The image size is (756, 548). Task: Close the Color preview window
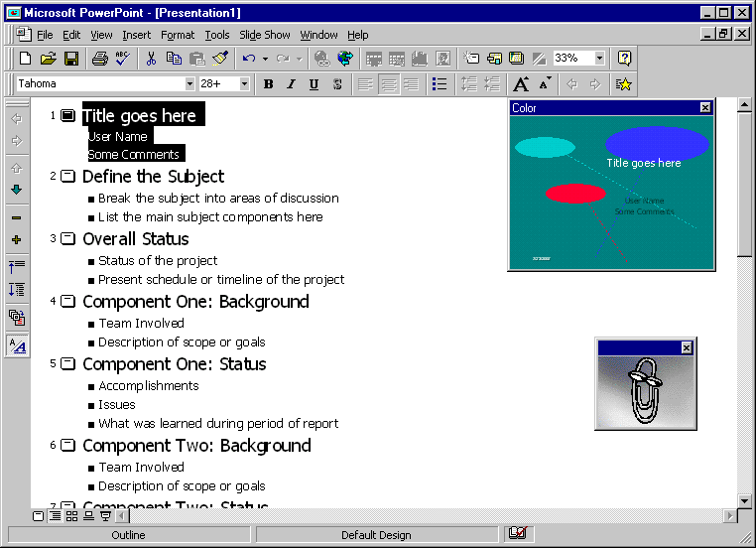tap(705, 107)
